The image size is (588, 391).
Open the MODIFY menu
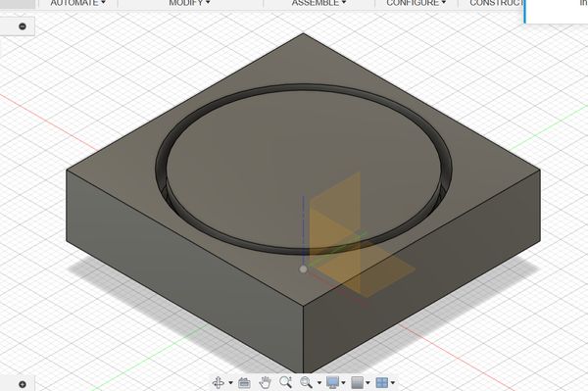click(x=189, y=3)
